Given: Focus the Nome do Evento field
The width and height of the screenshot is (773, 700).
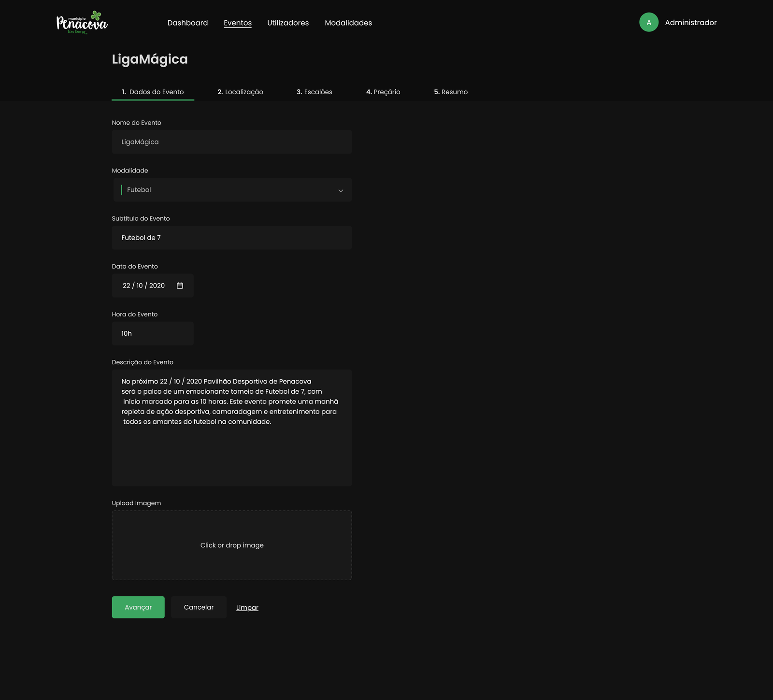Looking at the screenshot, I should pos(231,142).
